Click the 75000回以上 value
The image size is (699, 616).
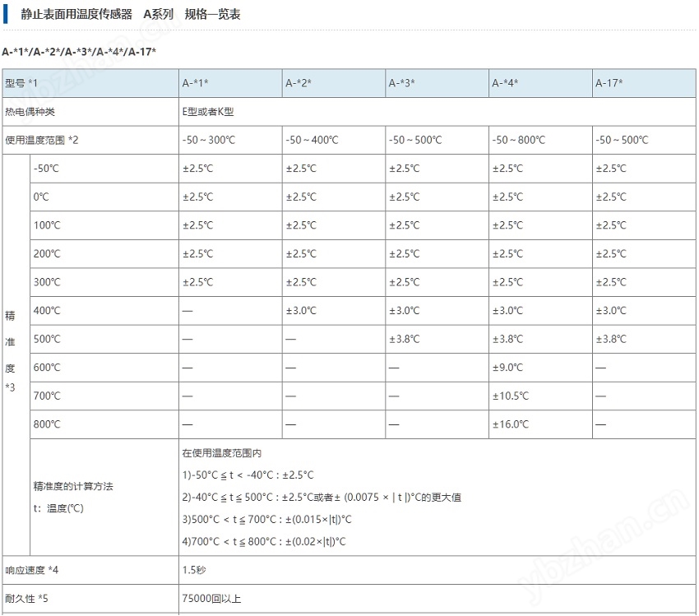(x=211, y=599)
